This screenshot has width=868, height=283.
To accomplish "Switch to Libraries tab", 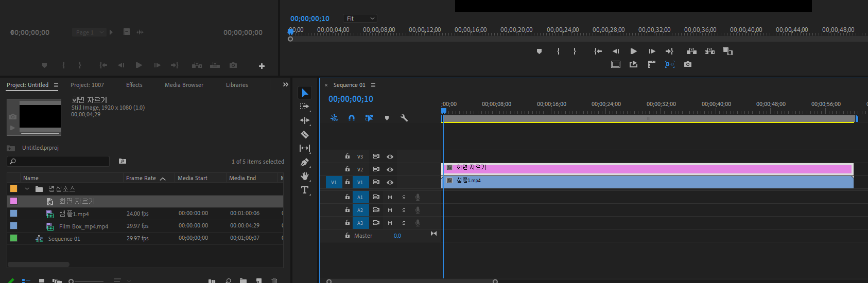I will pos(237,85).
